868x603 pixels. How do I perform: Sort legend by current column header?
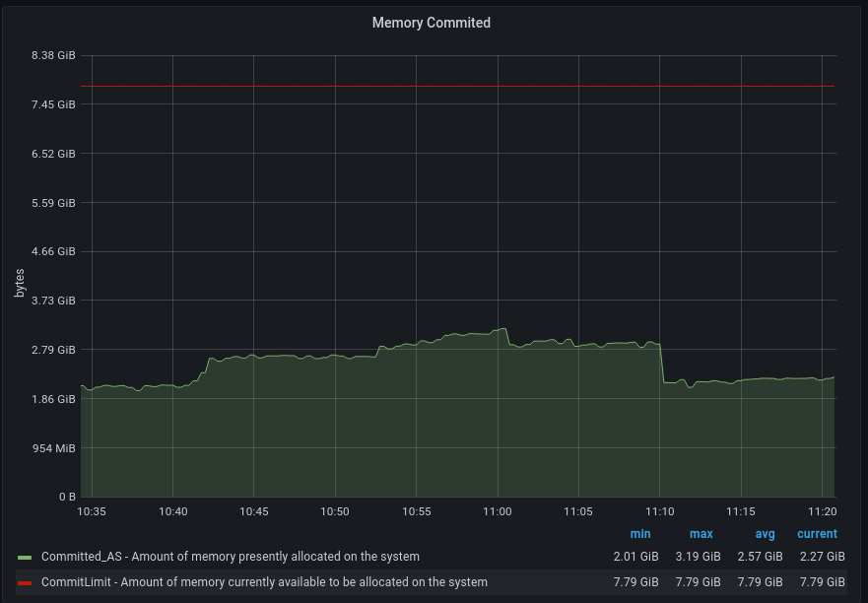pyautogui.click(x=817, y=534)
